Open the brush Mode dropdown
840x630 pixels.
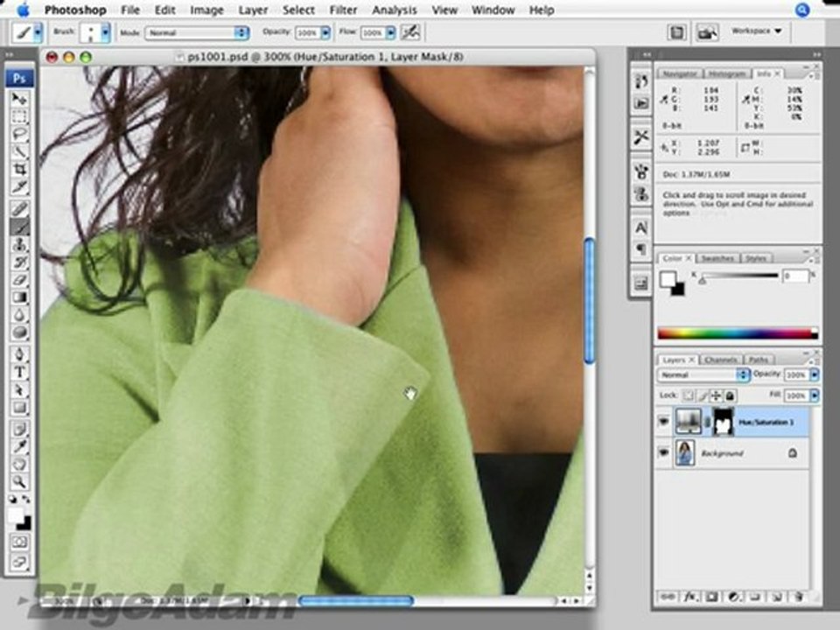pyautogui.click(x=197, y=32)
